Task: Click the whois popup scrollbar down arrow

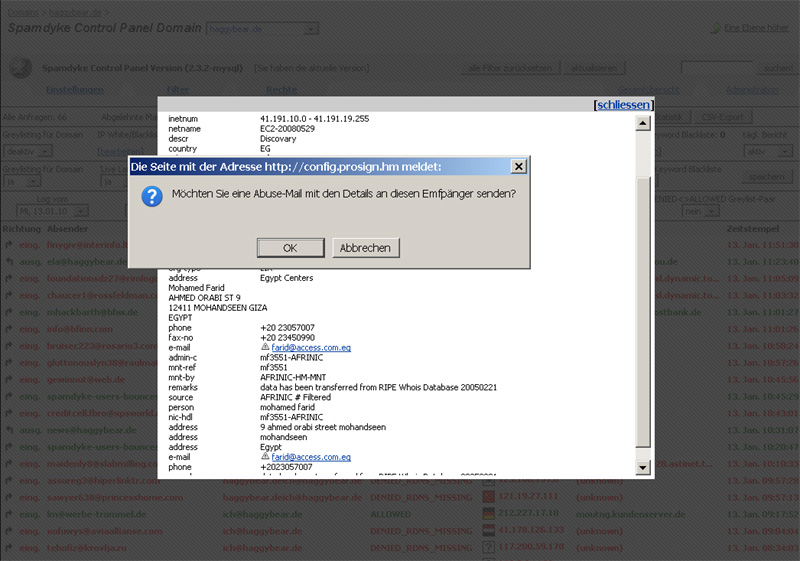Action: point(643,467)
